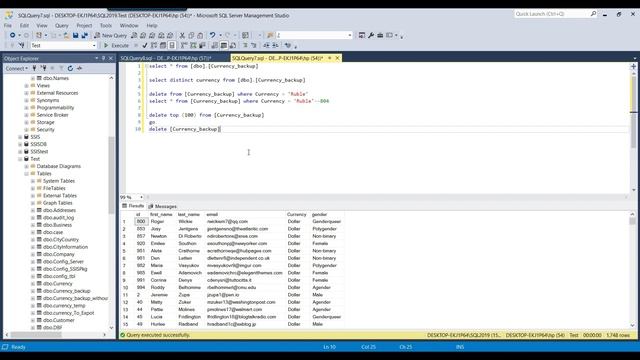Click the Disconnect plug icon in Object Explorer

click(x=43, y=68)
